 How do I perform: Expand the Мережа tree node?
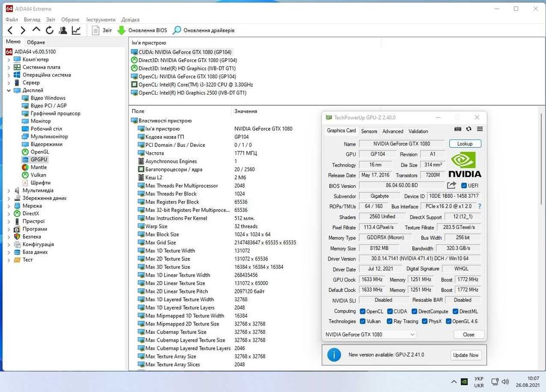click(x=9, y=206)
